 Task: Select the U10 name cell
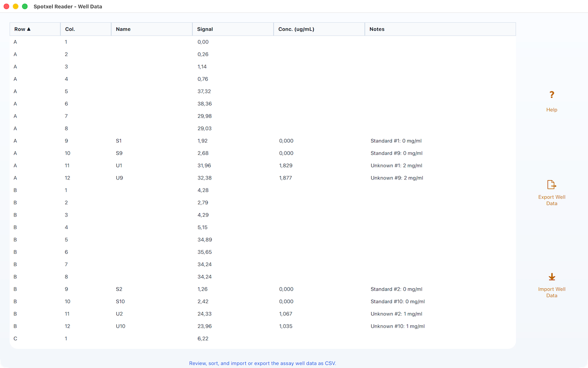tap(120, 326)
